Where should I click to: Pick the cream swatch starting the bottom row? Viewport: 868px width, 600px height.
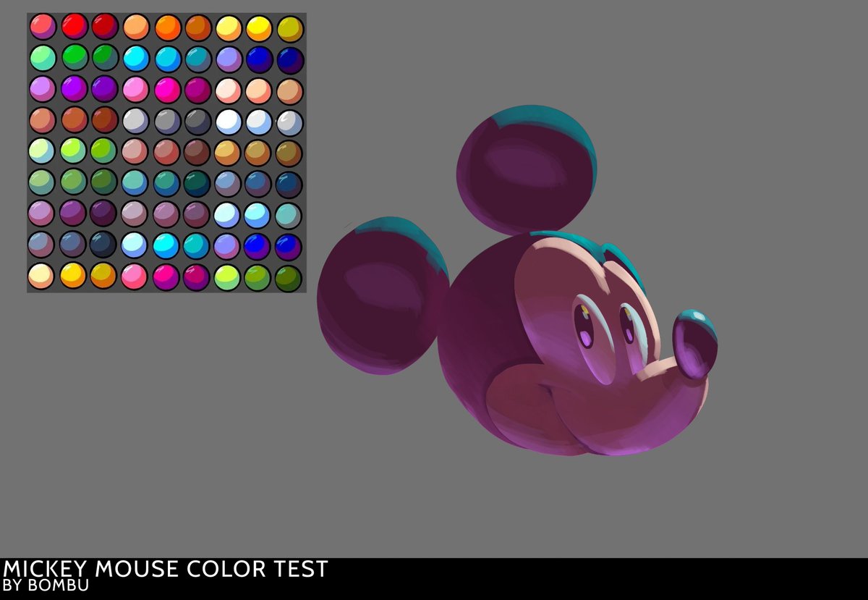[x=41, y=276]
